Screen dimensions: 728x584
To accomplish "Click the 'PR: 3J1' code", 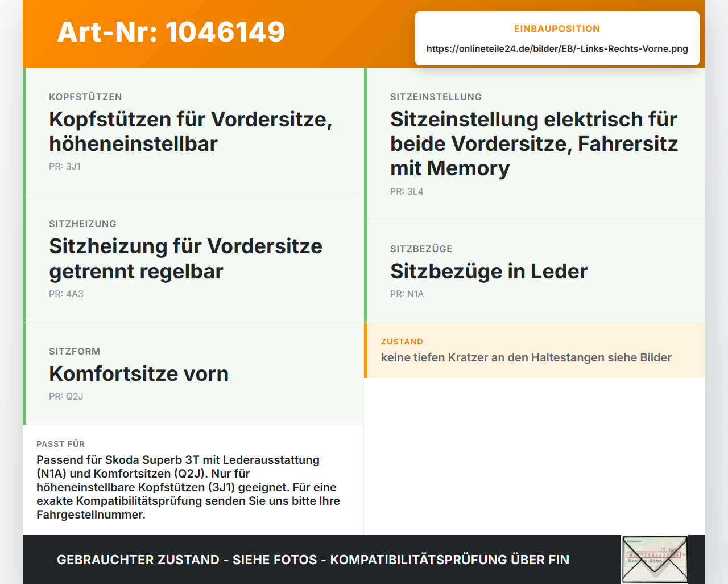I will coord(65,166).
